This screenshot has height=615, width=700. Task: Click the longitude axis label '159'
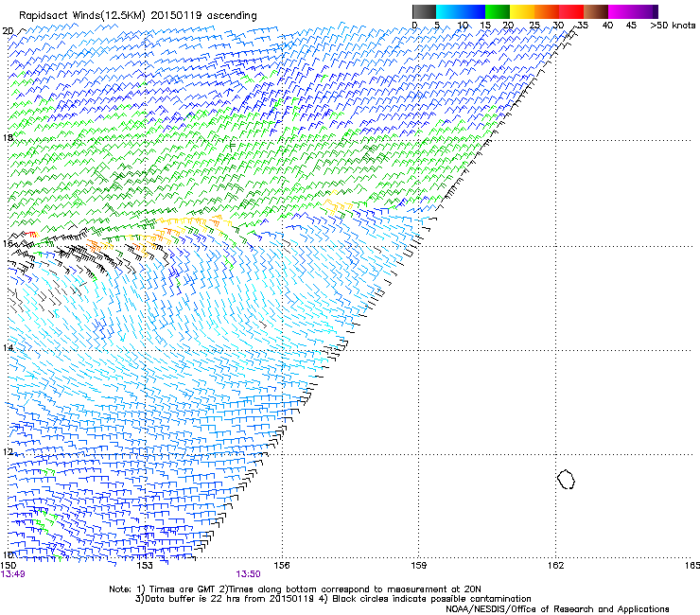tap(419, 566)
